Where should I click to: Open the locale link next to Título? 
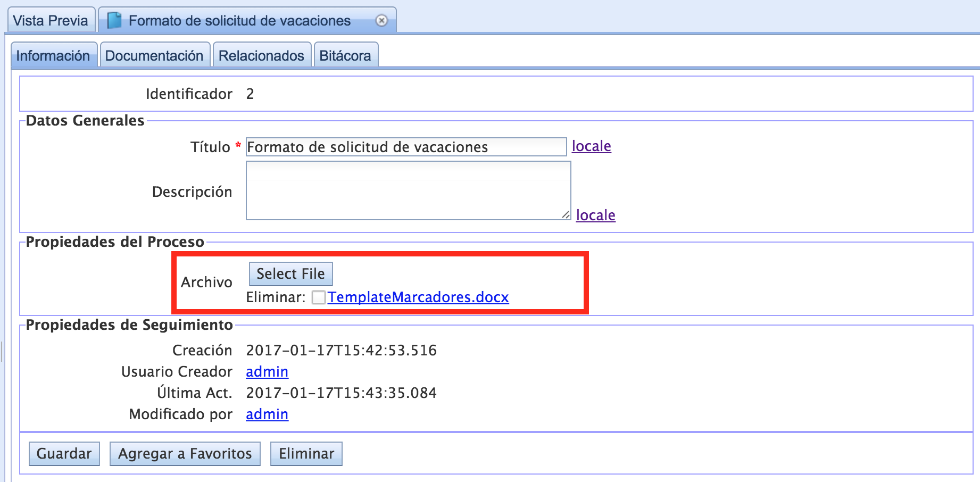(592, 146)
